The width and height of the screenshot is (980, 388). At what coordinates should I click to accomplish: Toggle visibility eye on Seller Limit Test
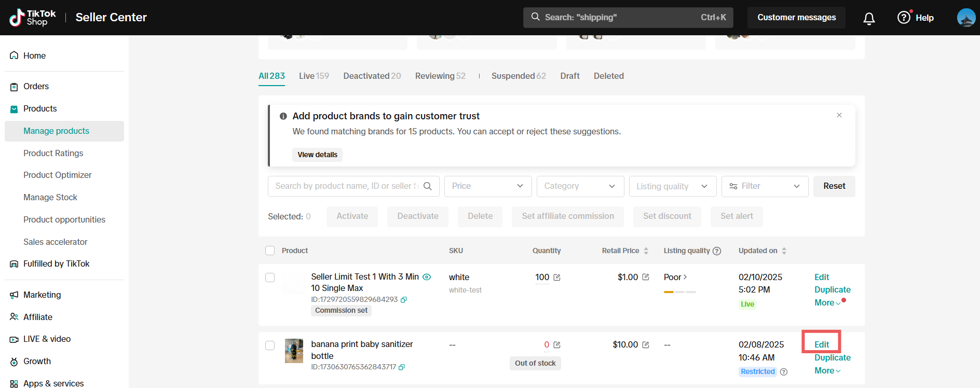tap(427, 277)
